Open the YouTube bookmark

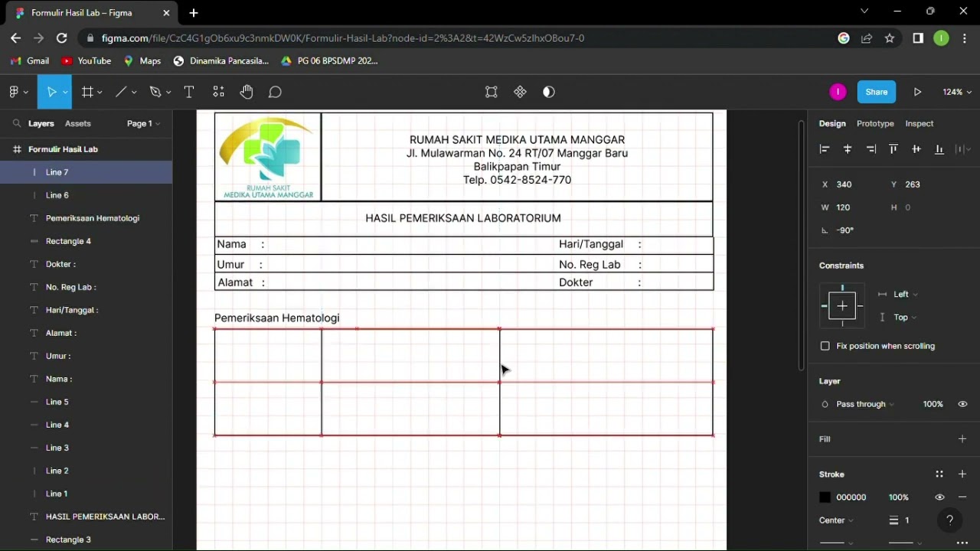pos(87,60)
